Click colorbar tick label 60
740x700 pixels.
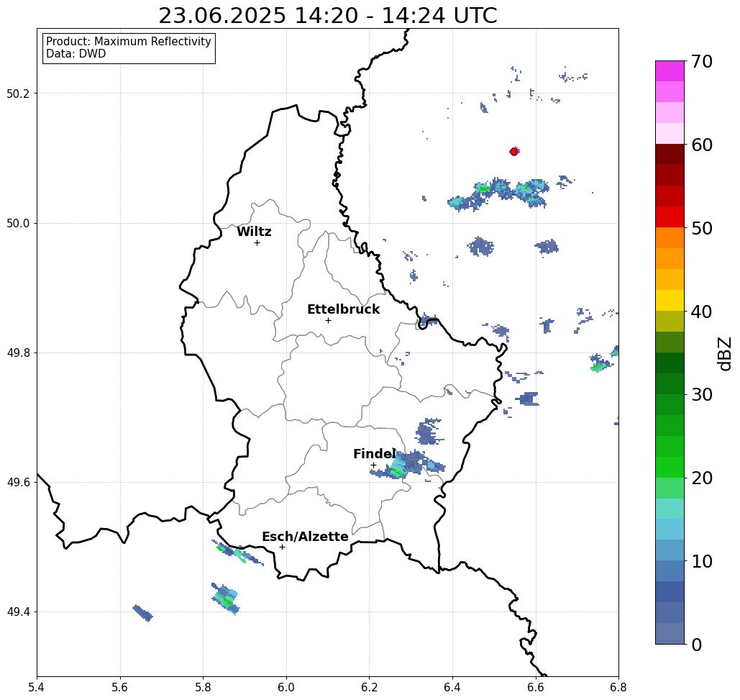point(702,145)
